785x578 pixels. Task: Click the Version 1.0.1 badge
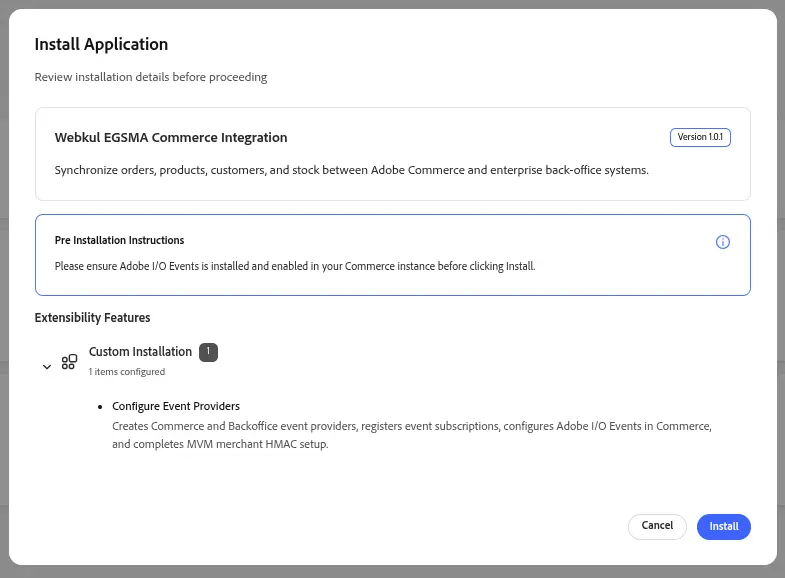(x=700, y=137)
